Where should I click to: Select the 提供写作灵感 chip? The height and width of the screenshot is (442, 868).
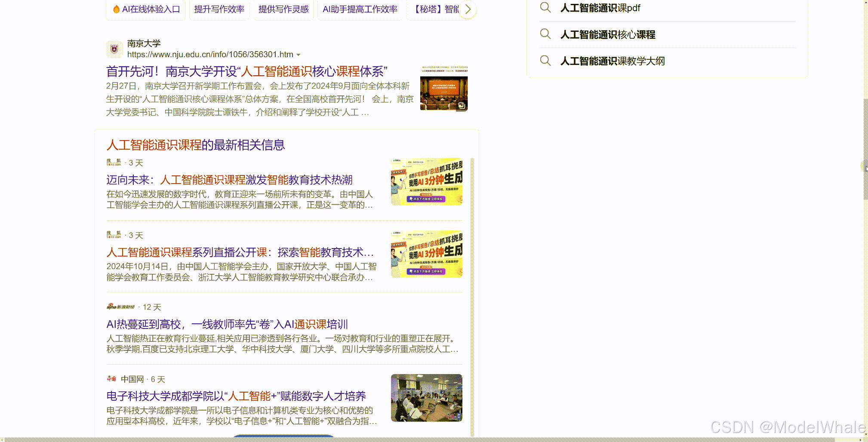click(283, 9)
